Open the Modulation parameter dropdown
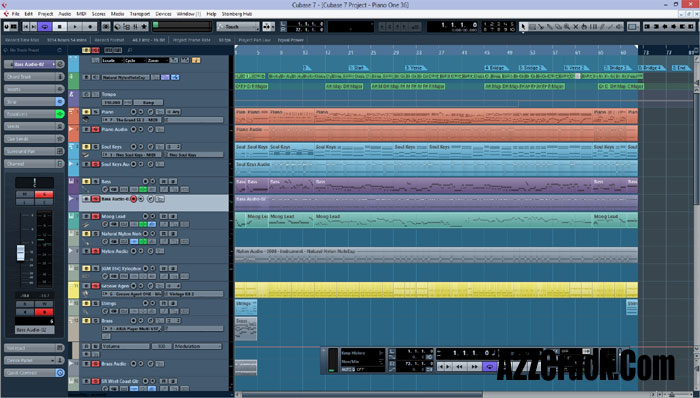Image resolution: width=700 pixels, height=398 pixels. point(197,346)
